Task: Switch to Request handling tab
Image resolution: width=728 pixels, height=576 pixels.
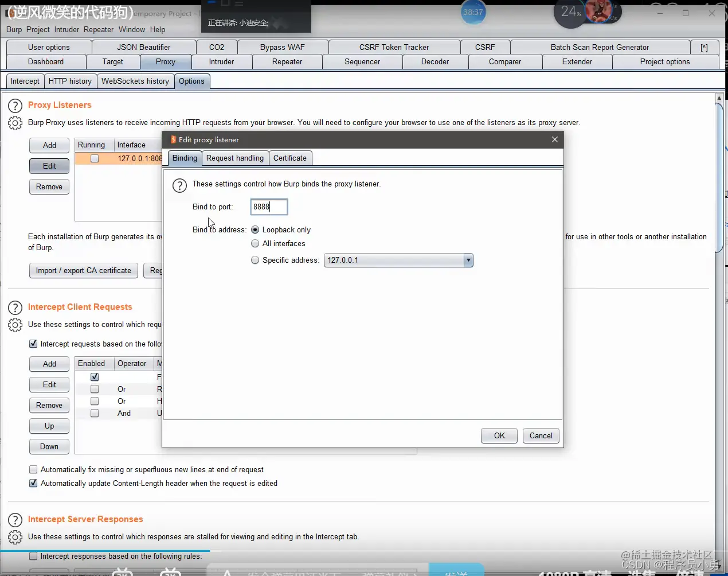Action: 235,158
